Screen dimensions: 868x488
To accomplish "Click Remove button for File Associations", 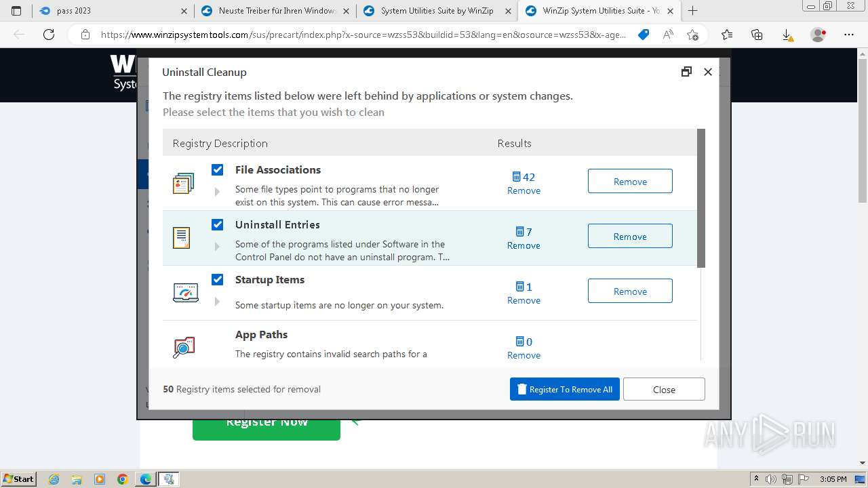I will (630, 181).
